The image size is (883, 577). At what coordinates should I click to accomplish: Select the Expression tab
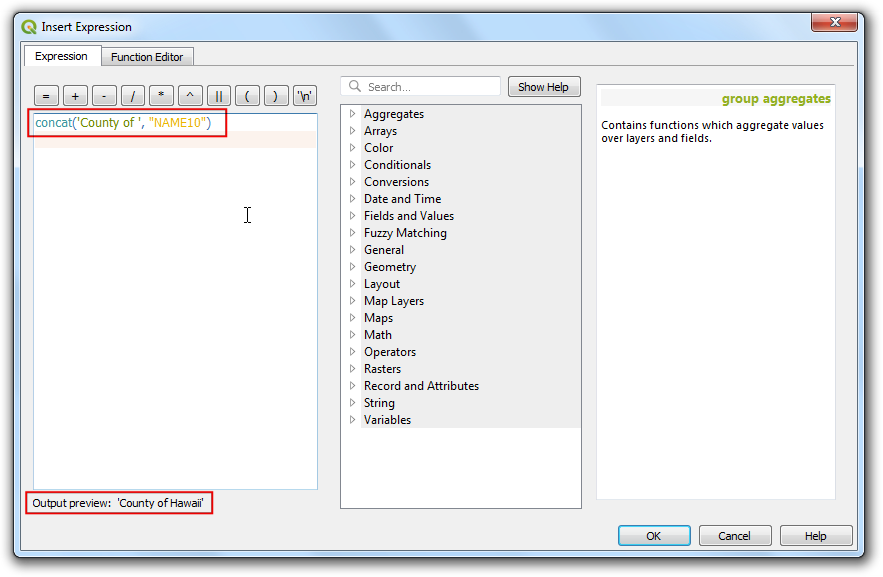tap(62, 56)
